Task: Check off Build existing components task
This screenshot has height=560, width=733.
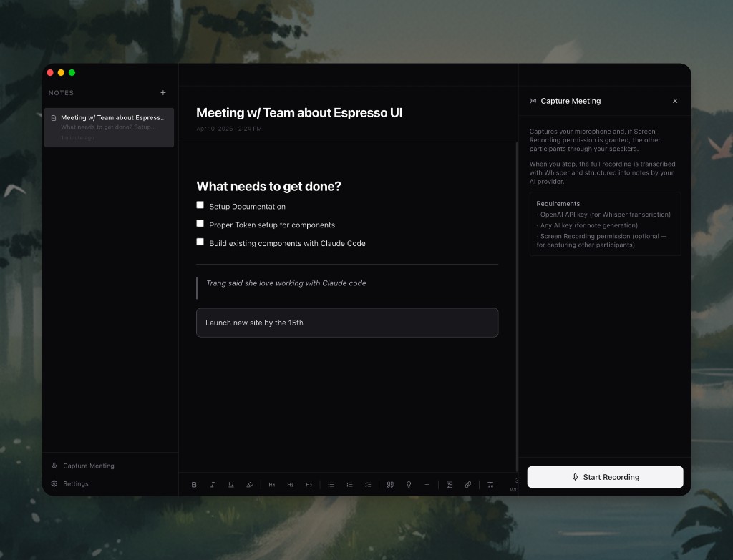Action: click(200, 241)
